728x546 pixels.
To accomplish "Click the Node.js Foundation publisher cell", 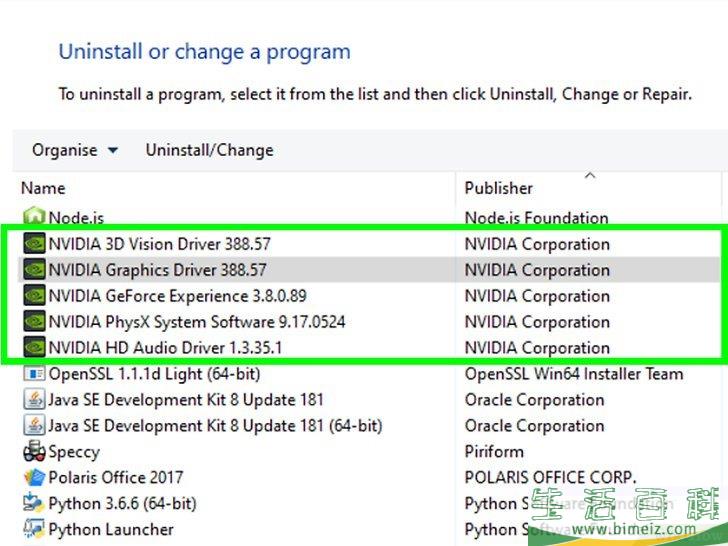I will 536,217.
